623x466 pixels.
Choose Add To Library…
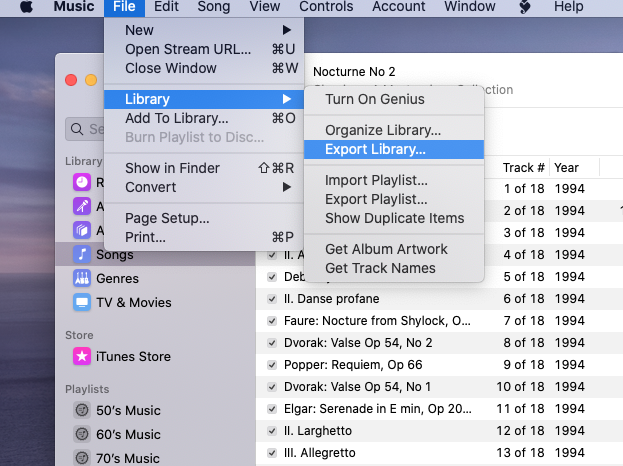[204, 118]
